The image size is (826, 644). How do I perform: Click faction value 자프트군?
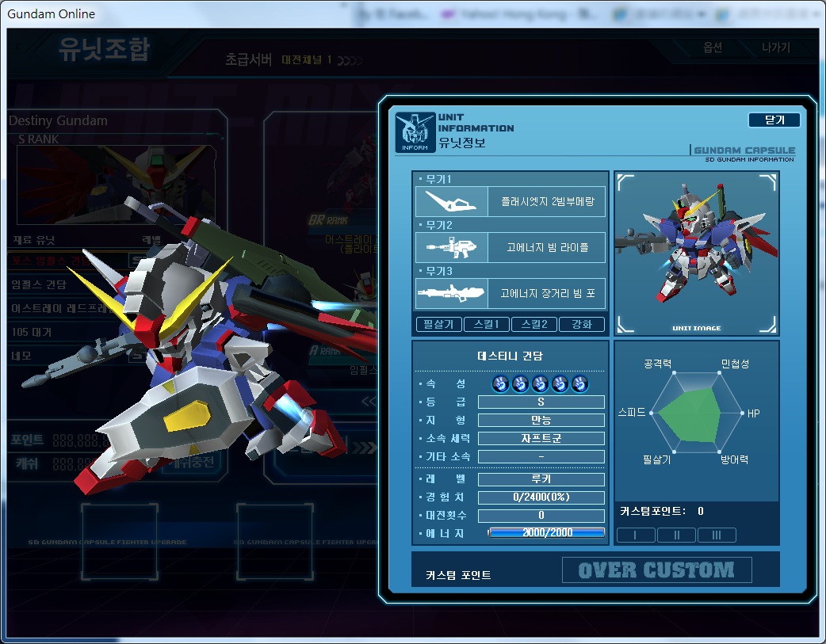pyautogui.click(x=541, y=439)
